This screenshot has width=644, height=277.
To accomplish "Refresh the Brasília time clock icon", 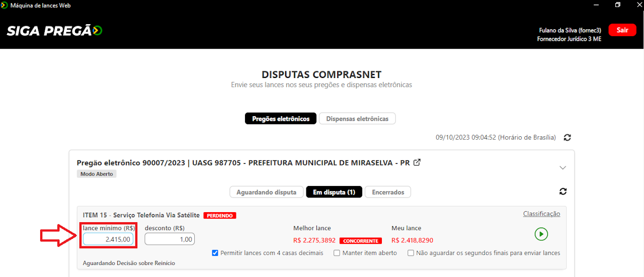I will pyautogui.click(x=568, y=137).
